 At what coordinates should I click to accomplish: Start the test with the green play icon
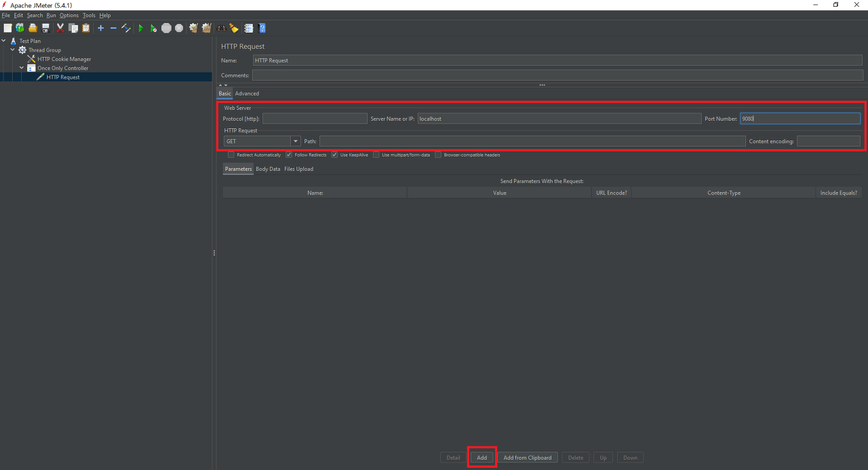[x=141, y=28]
